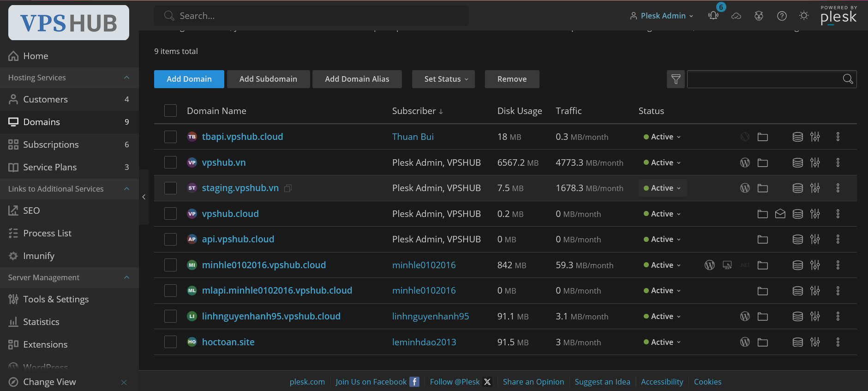Open Share an Opinion footer link
The width and height of the screenshot is (868, 391).
[x=533, y=382]
